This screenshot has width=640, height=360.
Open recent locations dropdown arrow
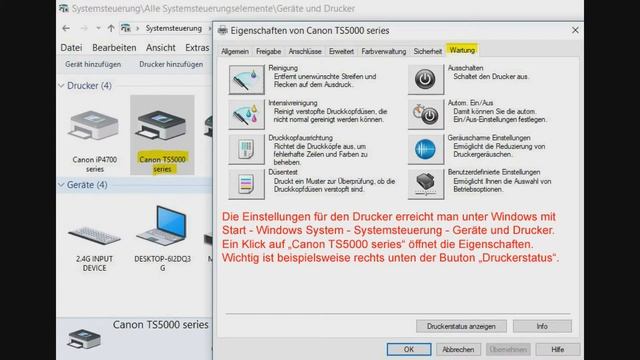coord(98,28)
